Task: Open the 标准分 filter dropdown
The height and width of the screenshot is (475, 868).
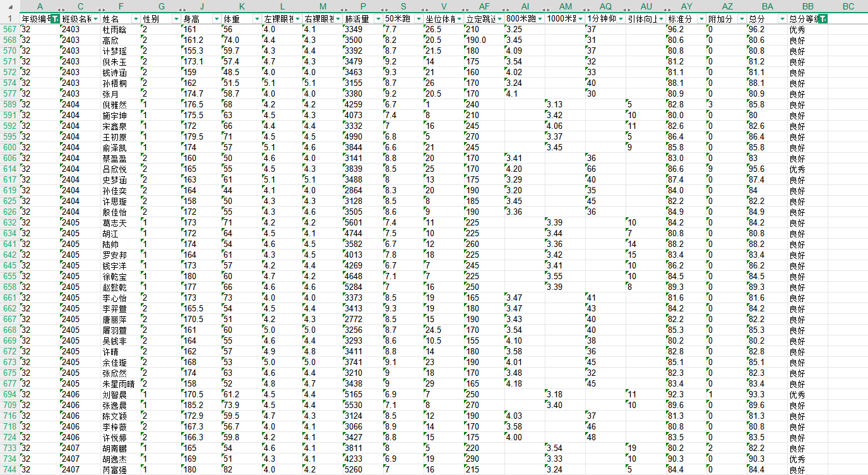Action: 701,19
